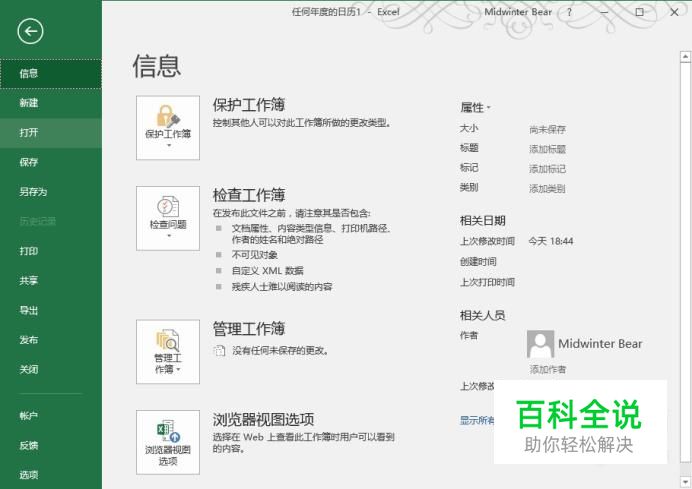Click the 自定义 XML 数据 list item
This screenshot has width=692, height=489.
click(267, 271)
